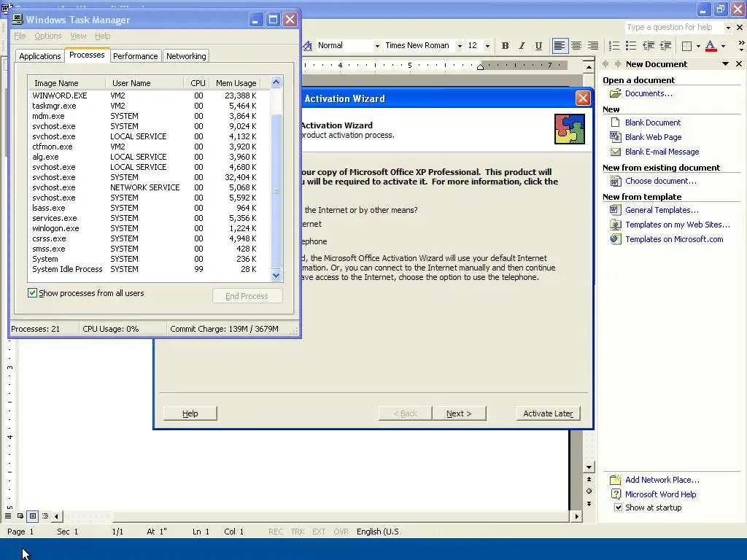Screen dimensions: 747x560
Task: Select System Idle Process row
Action: (149, 269)
